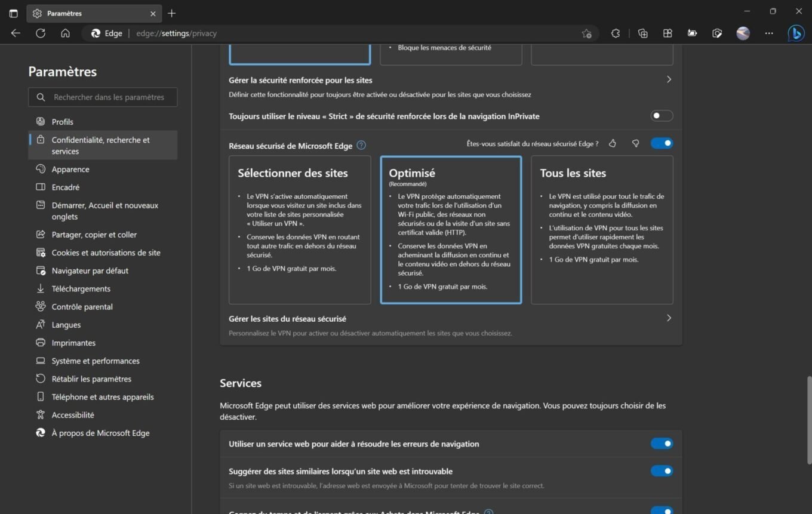
Task: Close the Paramètres tab
Action: (153, 13)
